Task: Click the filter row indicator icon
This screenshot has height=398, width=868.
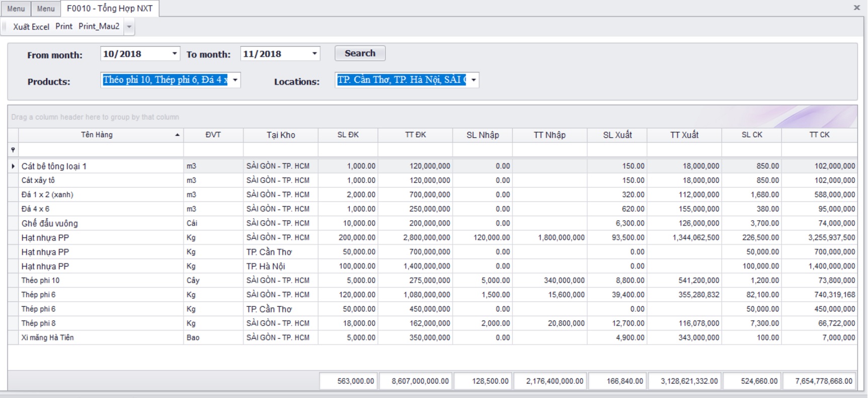Action: (13, 150)
